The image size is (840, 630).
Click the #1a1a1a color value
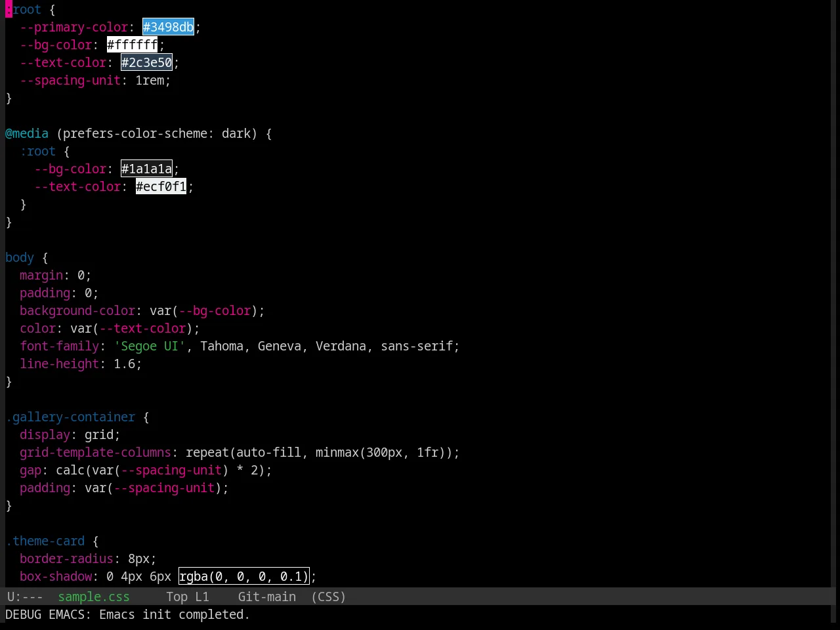[x=146, y=169]
